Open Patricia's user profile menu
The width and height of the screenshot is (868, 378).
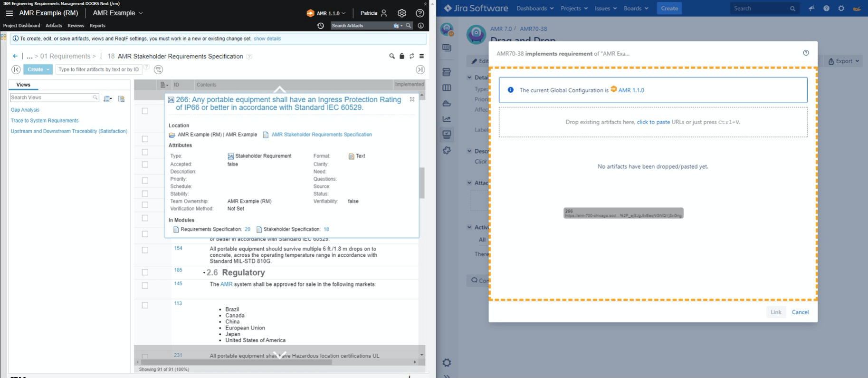tap(374, 13)
